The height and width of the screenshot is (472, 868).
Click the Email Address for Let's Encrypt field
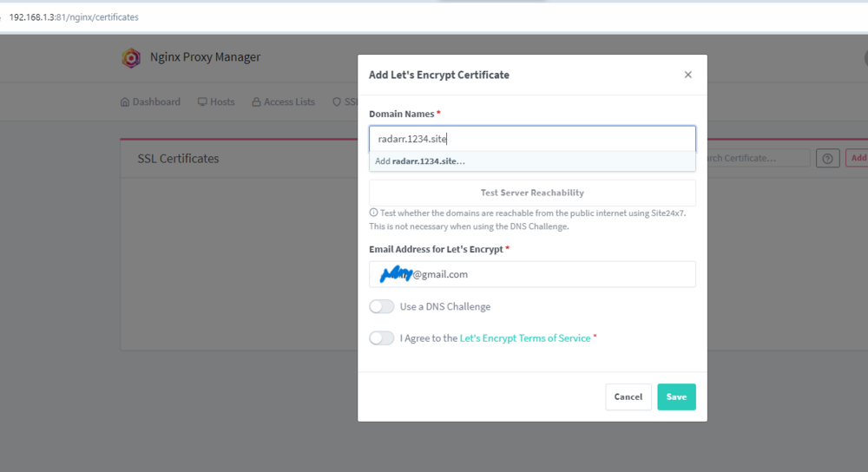pyautogui.click(x=532, y=274)
